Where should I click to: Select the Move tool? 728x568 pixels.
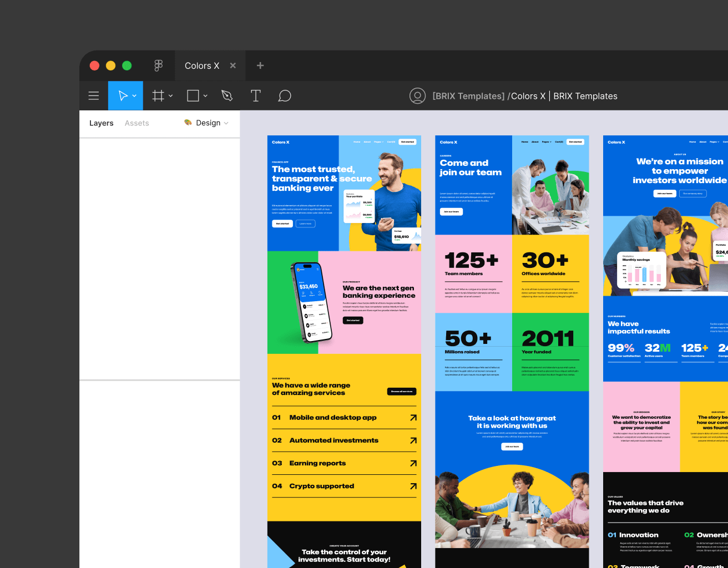[122, 95]
